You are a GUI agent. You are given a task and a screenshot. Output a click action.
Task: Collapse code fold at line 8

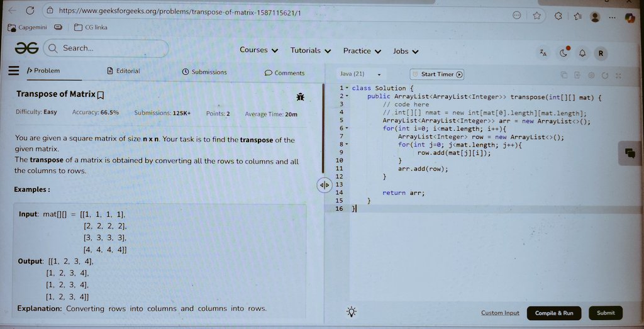click(347, 145)
